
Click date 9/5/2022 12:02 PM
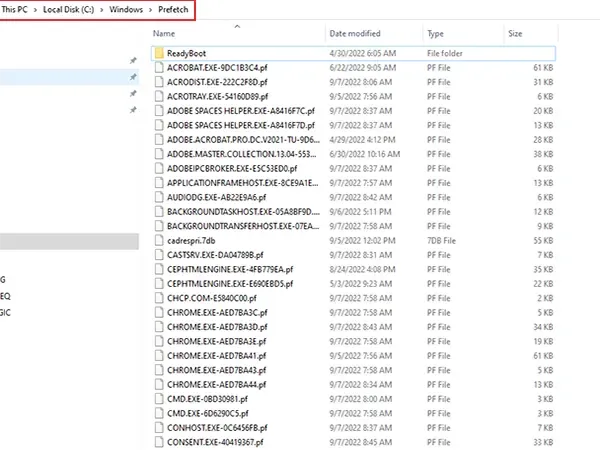pyautogui.click(x=362, y=241)
